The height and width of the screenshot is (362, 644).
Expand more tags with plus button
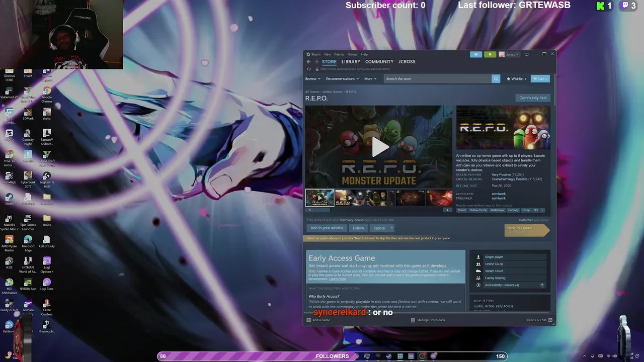542,210
